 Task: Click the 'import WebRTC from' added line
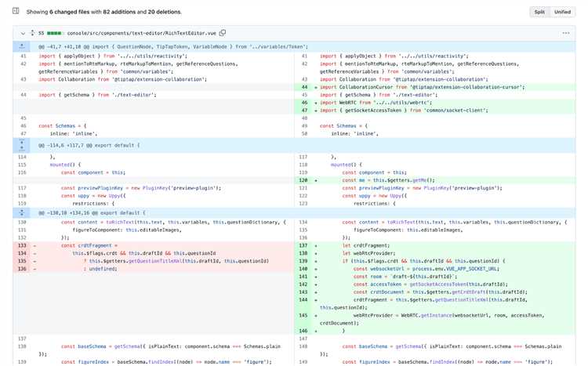[376, 103]
